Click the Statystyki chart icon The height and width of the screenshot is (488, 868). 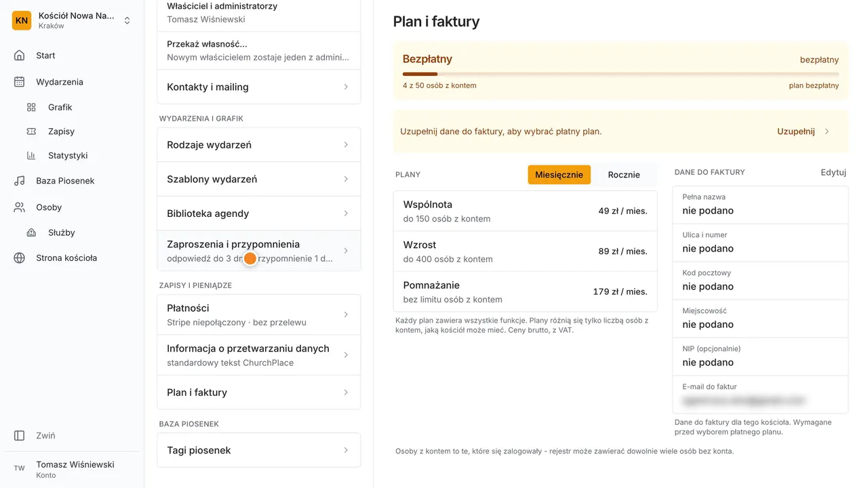pos(31,155)
